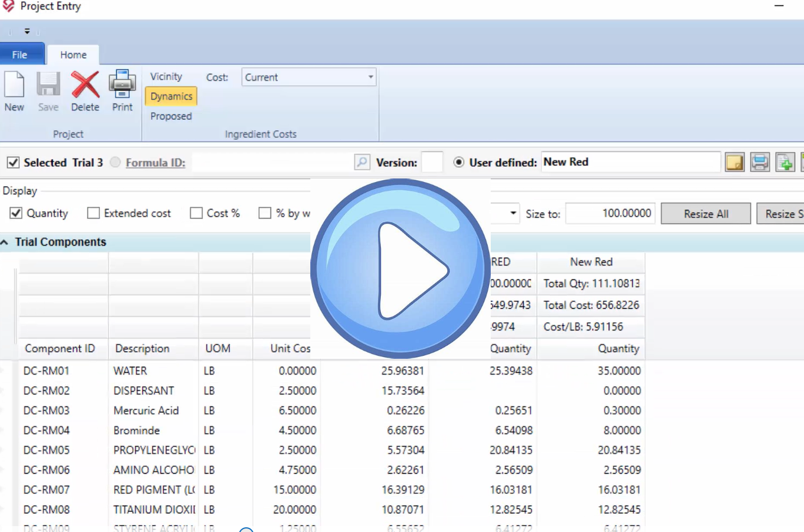
Task: Click the Resize S button
Action: pyautogui.click(x=781, y=214)
